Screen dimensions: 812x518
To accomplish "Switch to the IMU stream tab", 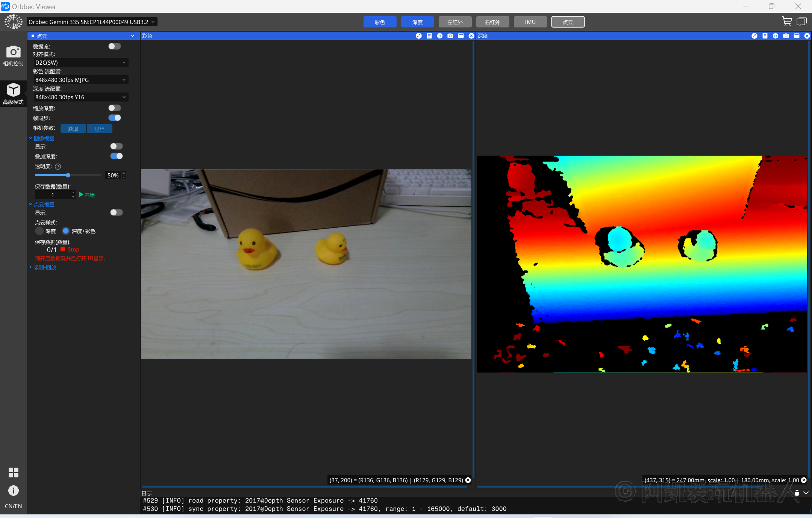I will pyautogui.click(x=530, y=22).
